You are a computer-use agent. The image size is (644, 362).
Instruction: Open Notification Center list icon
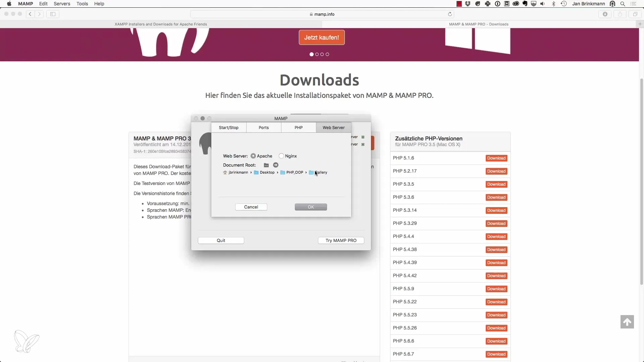(x=633, y=4)
